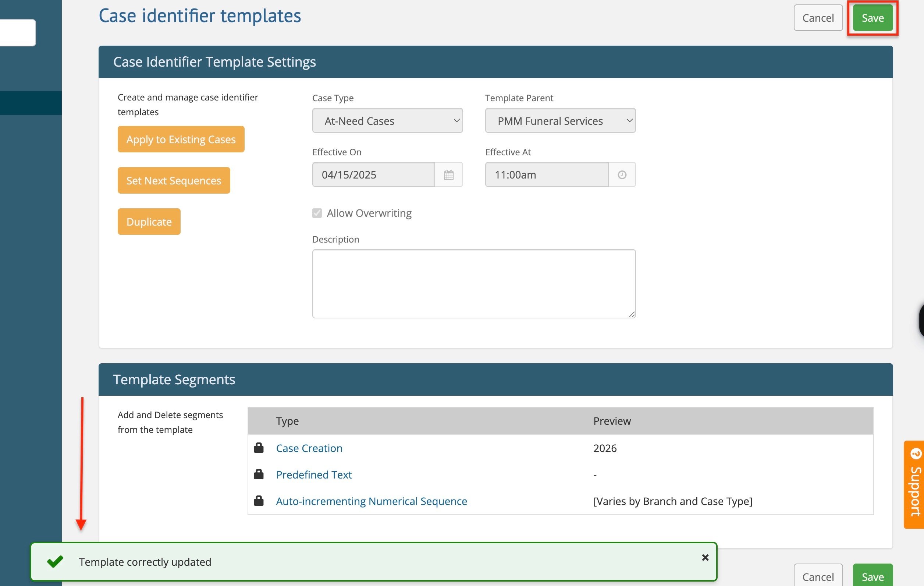Open Auto-incrementing Numerical Sequence segment
This screenshot has height=586, width=924.
(x=371, y=501)
